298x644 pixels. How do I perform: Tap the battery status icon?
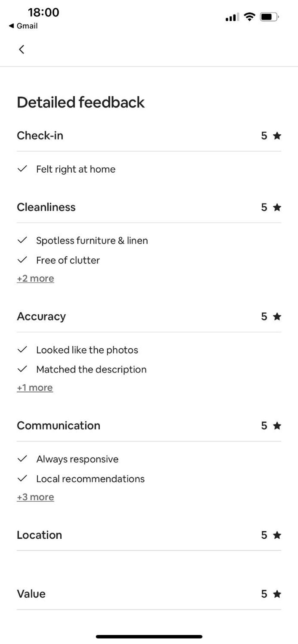269,17
